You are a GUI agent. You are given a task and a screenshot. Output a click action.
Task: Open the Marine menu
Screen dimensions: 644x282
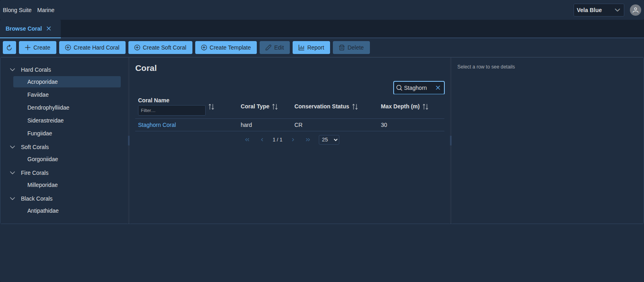[46, 10]
